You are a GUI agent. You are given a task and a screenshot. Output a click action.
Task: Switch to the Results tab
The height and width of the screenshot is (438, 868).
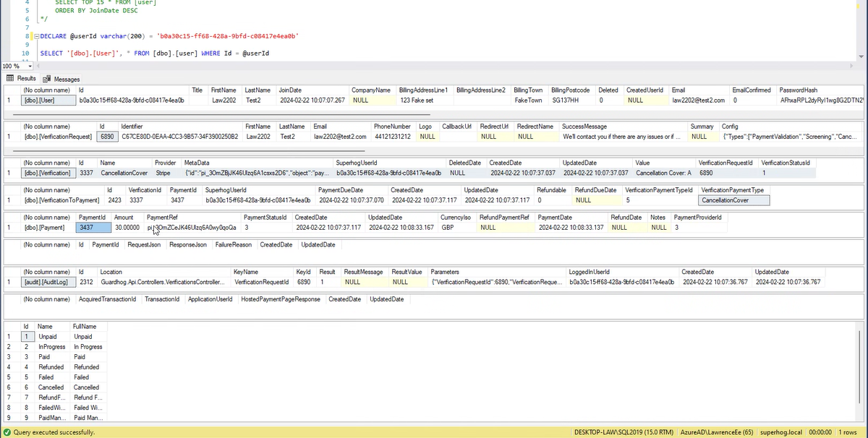26,78
